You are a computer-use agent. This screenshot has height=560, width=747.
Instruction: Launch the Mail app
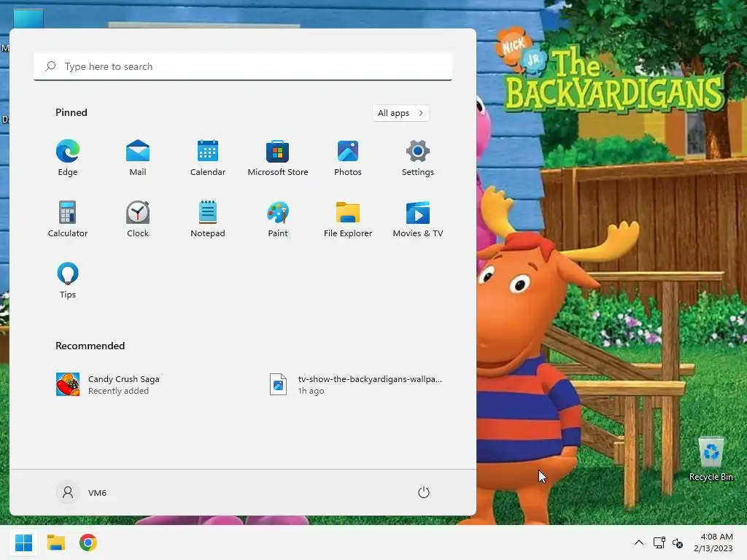click(138, 158)
